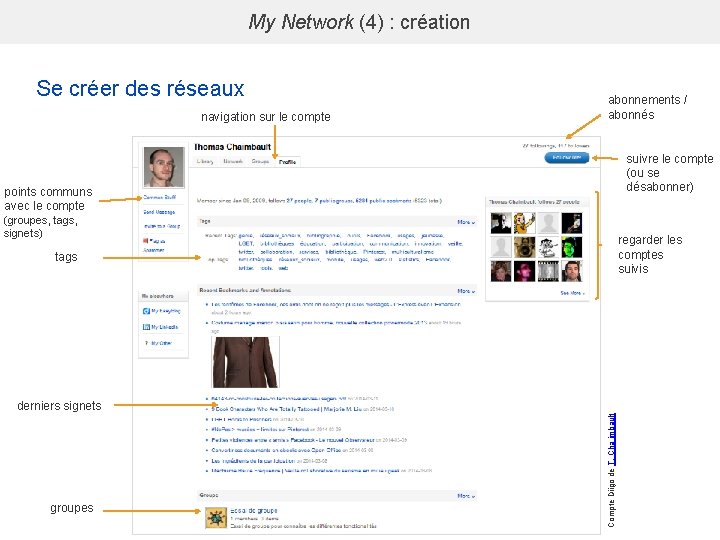Expand More in Recent Bookmarks section

[466, 291]
